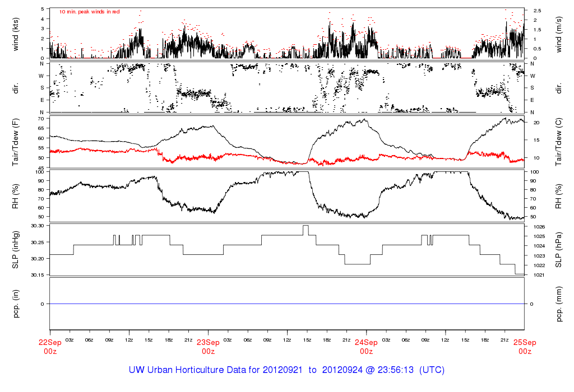Click the 'wind (m/s)' axis label

[x=558, y=35]
